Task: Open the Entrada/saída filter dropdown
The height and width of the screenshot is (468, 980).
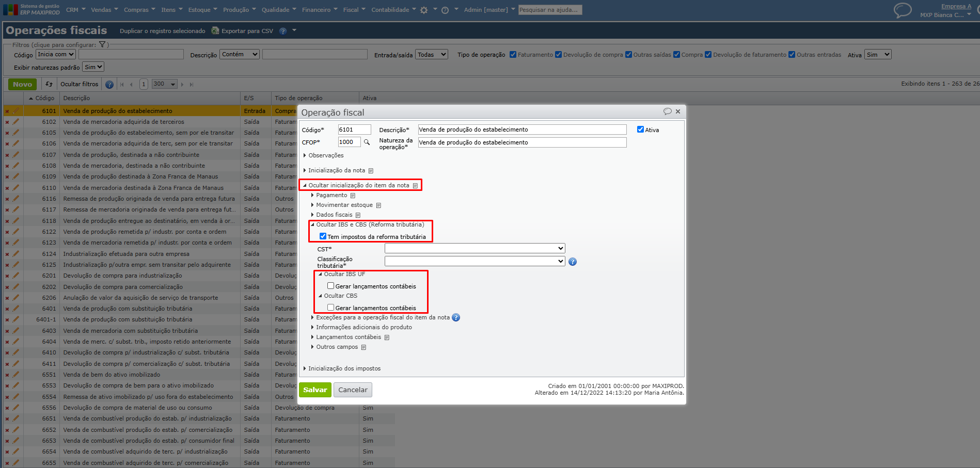Action: click(432, 54)
